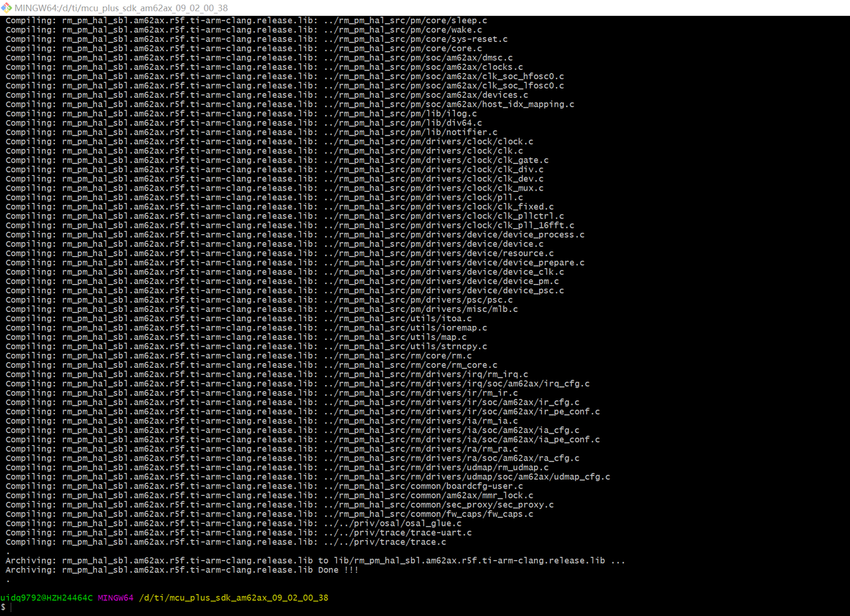Screen dimensions: 850x616
Task: Click the line compiling udmap/rm_udmap.c
Action: point(277,467)
